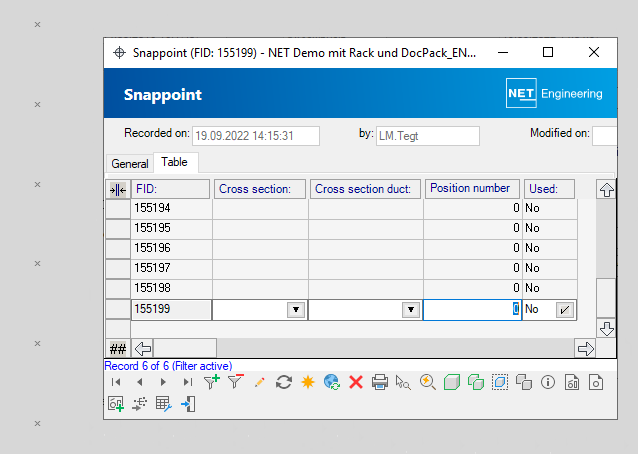Viewport: 638px width, 454px height.
Task: Refresh records with circular arrows icon
Action: [284, 382]
